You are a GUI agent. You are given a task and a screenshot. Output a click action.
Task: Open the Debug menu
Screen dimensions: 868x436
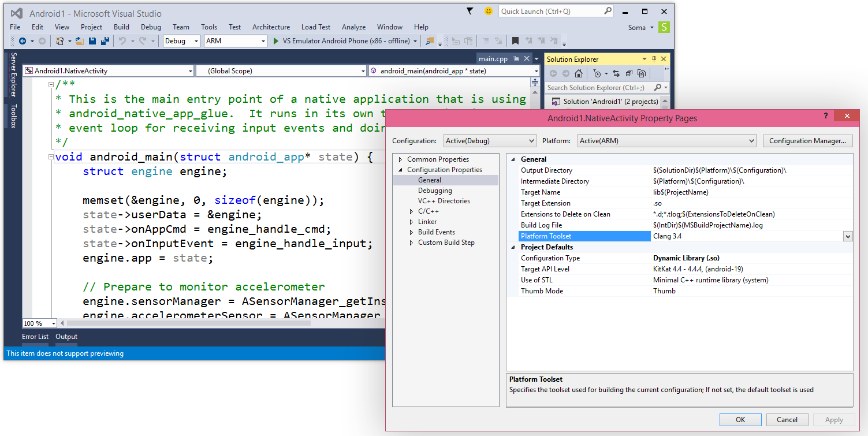coord(151,27)
